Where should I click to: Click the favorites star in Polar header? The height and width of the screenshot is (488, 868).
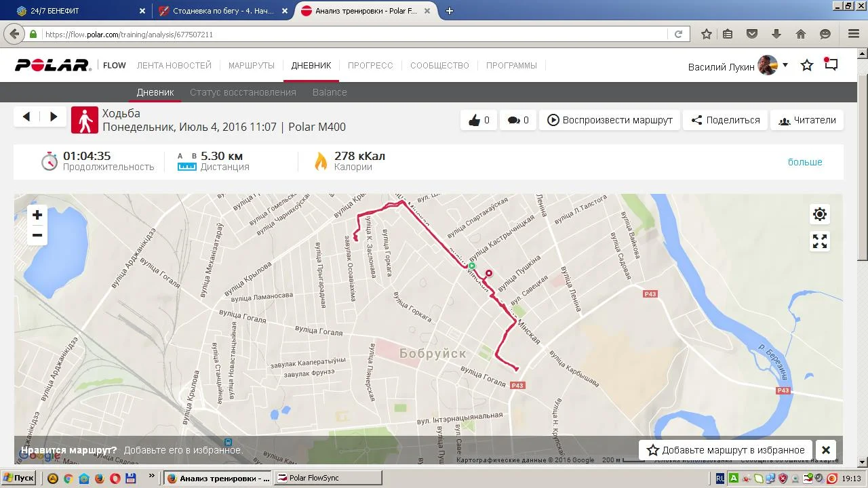[x=807, y=66]
